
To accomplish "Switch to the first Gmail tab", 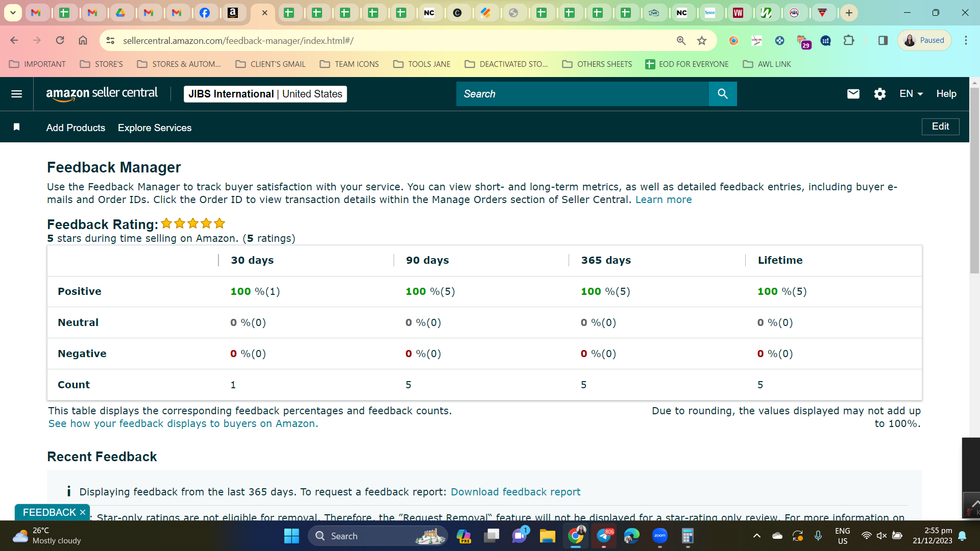I will pyautogui.click(x=36, y=13).
